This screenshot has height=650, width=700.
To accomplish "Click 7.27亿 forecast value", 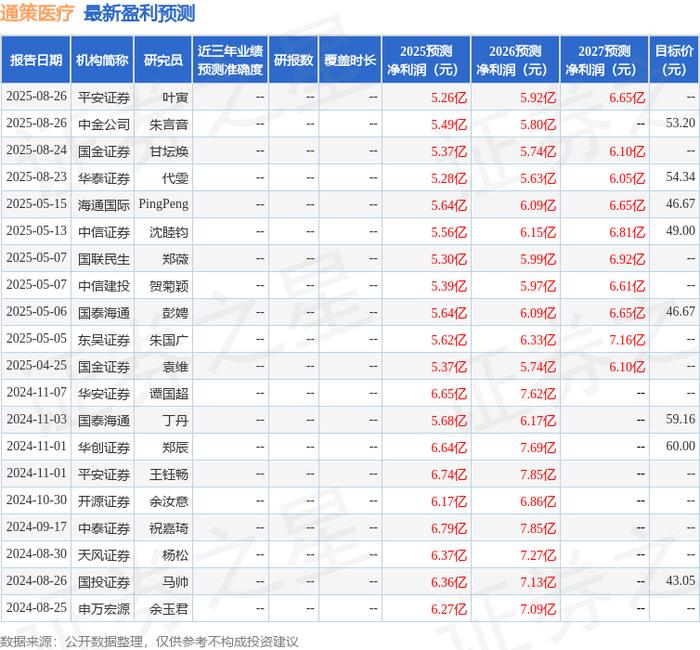I will click(538, 555).
